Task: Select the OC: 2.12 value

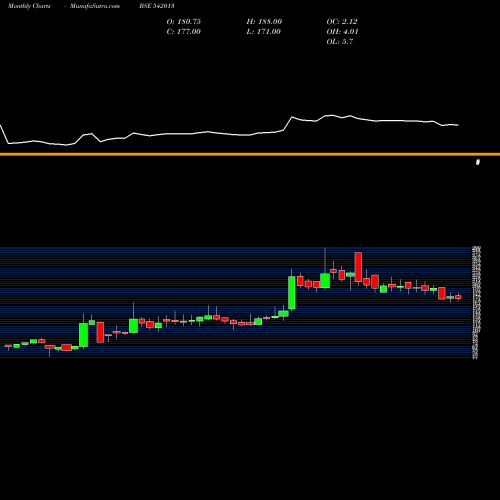Action: (x=342, y=22)
